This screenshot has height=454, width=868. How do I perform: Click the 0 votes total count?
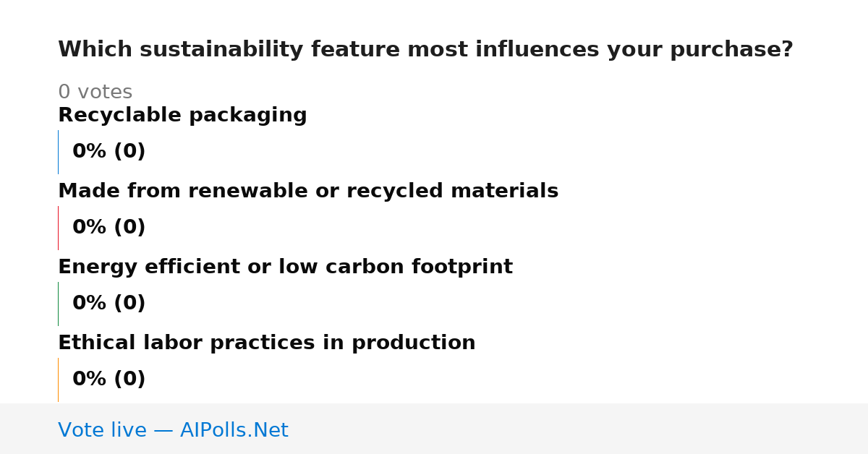coord(95,93)
